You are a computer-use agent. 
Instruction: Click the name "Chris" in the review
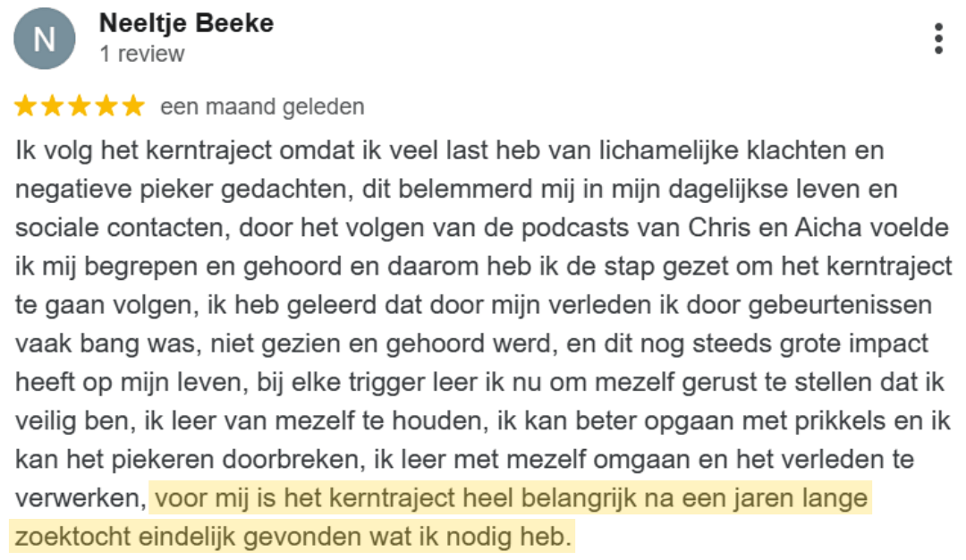pyautogui.click(x=718, y=227)
